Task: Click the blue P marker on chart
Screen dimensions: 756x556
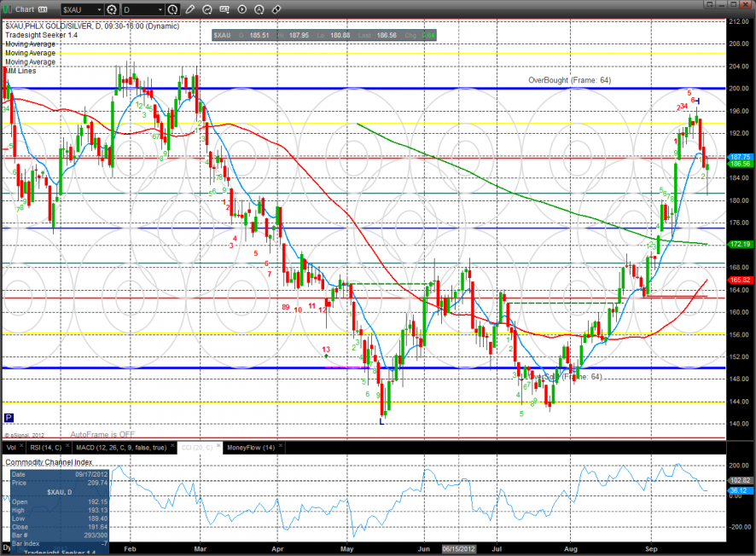Action: (9, 418)
